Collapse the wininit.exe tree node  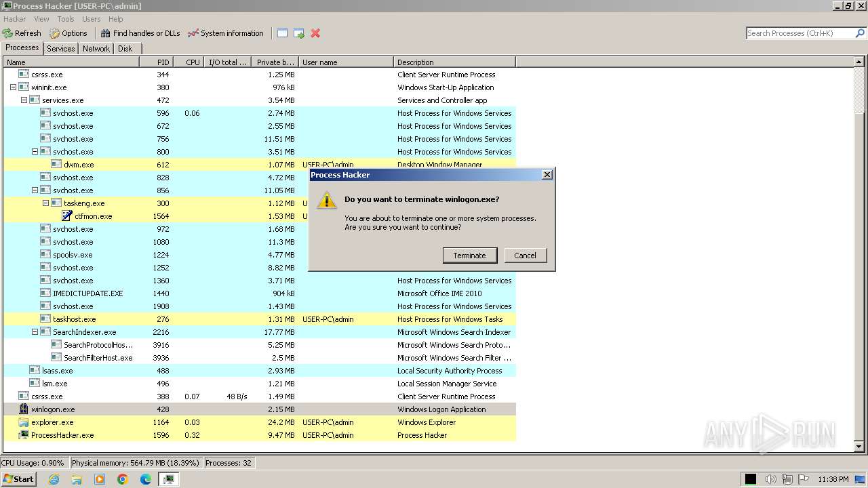pyautogui.click(x=13, y=87)
